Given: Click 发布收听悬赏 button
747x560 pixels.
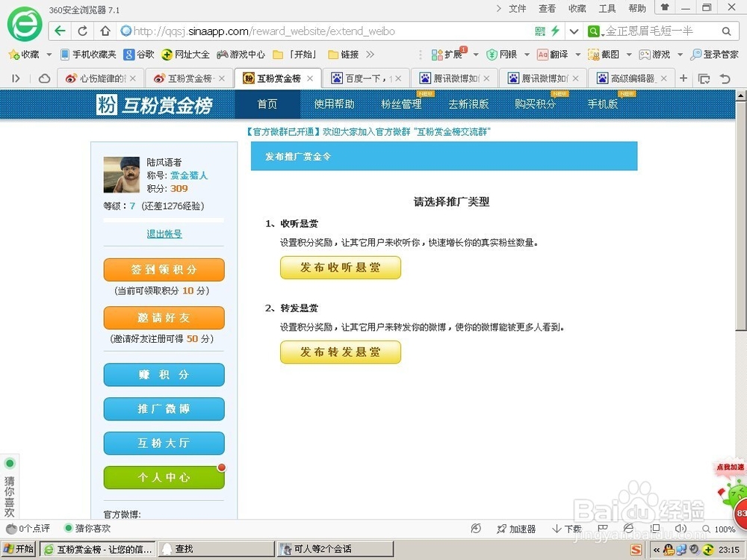Looking at the screenshot, I should [340, 267].
